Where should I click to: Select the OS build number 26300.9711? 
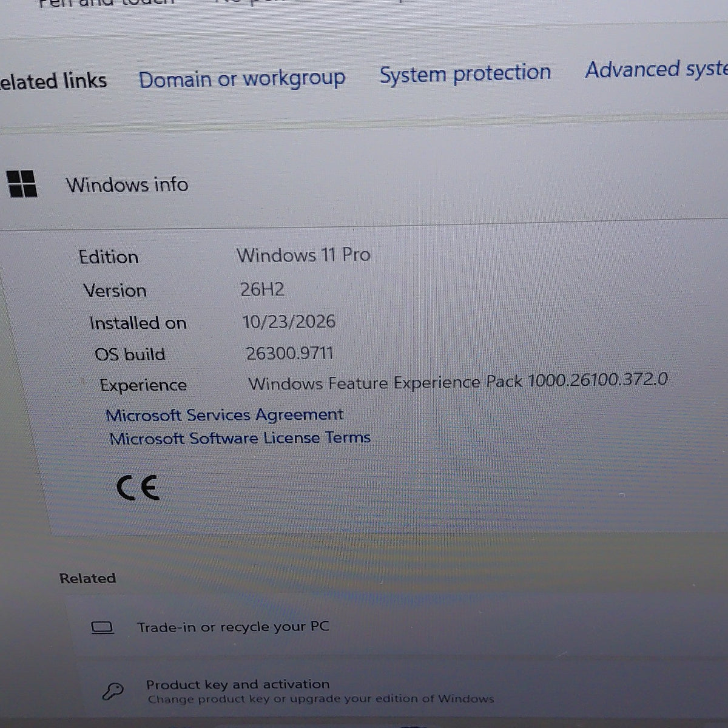click(x=290, y=353)
